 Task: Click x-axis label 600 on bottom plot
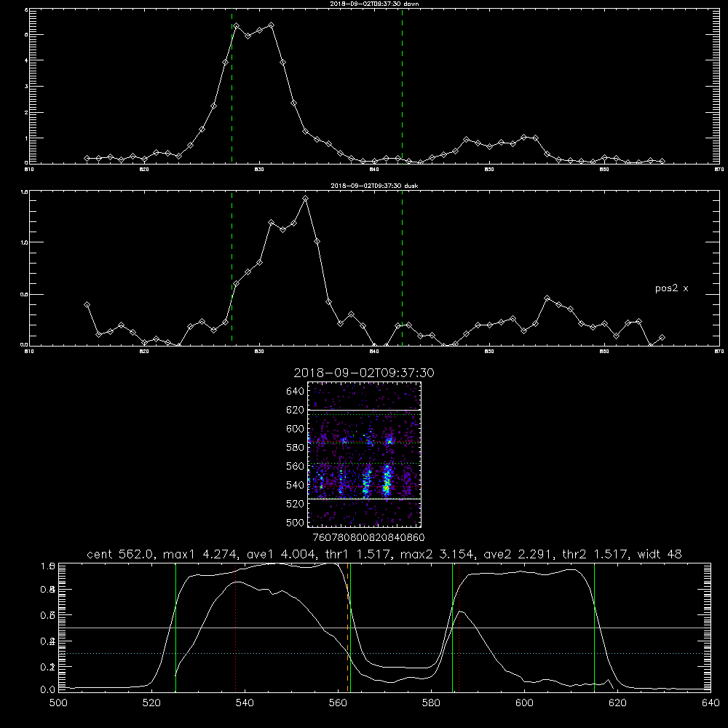(x=524, y=703)
